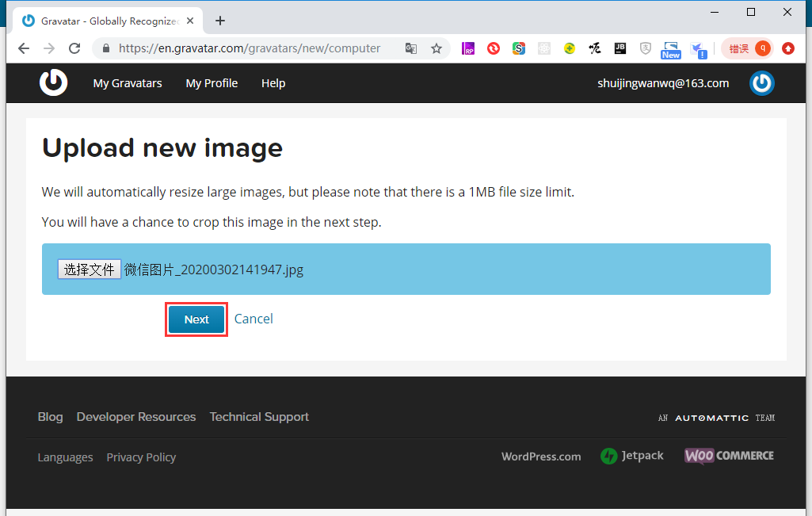Click the blue bird notification extension icon
Screen dimensions: 812x516
tap(699, 50)
